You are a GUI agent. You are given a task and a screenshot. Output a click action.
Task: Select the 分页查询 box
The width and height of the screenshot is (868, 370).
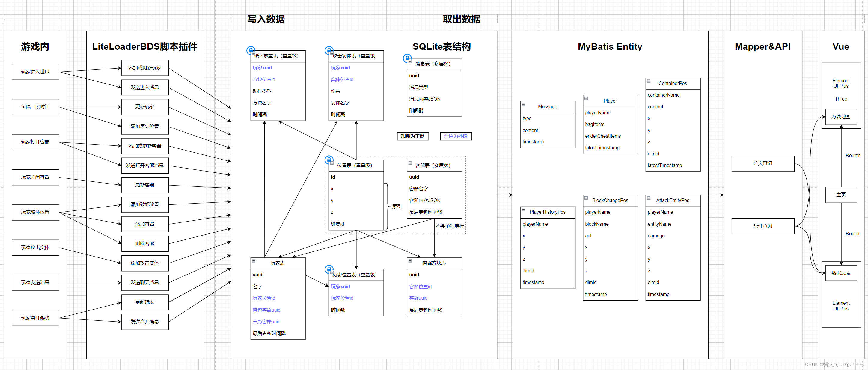[x=762, y=163]
